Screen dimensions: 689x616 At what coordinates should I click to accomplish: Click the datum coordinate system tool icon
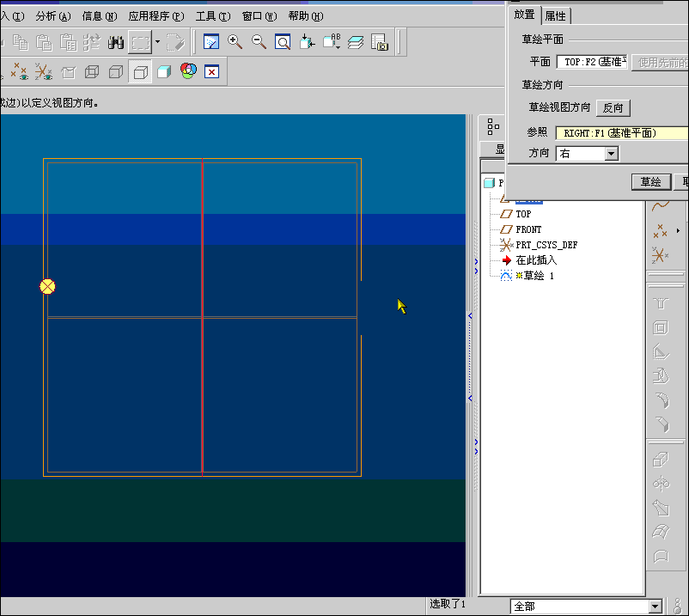coord(660,255)
